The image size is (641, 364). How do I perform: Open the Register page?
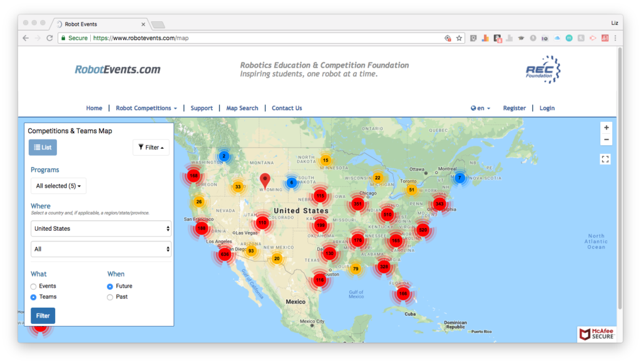[515, 108]
